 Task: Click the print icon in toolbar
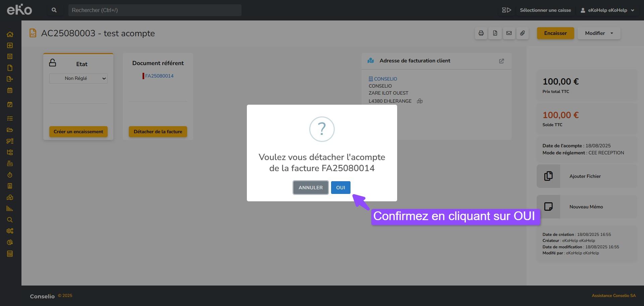[x=481, y=33]
